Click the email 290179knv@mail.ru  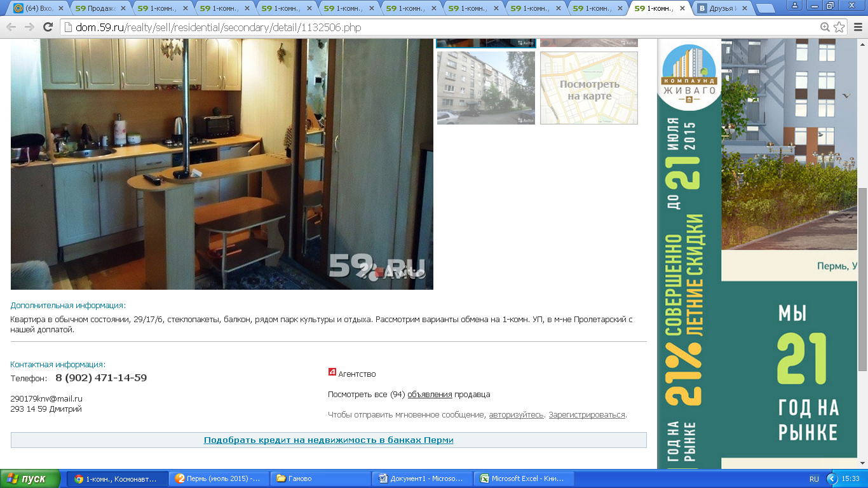point(46,398)
